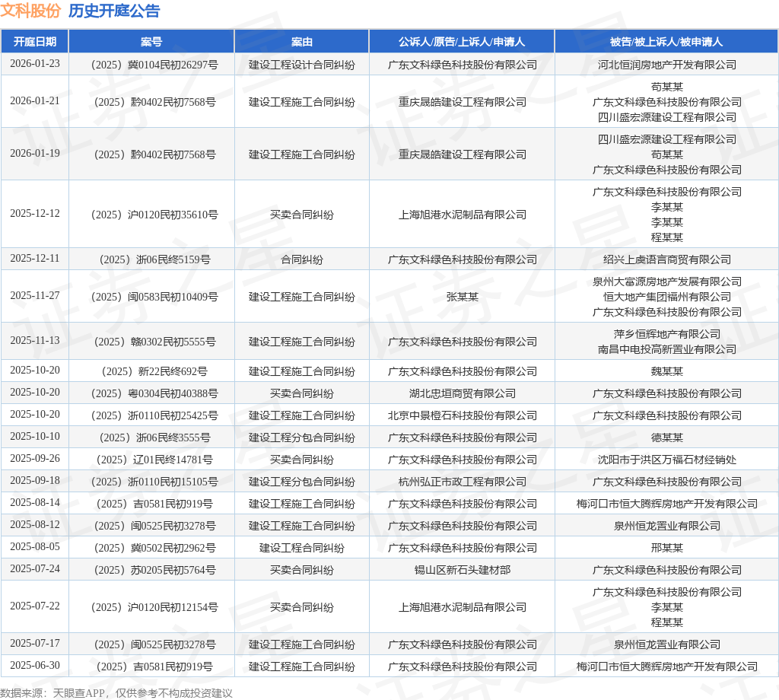Image resolution: width=779 pixels, height=700 pixels.
Task: Click case number 赣0302民初5555号
Action: pyautogui.click(x=154, y=342)
